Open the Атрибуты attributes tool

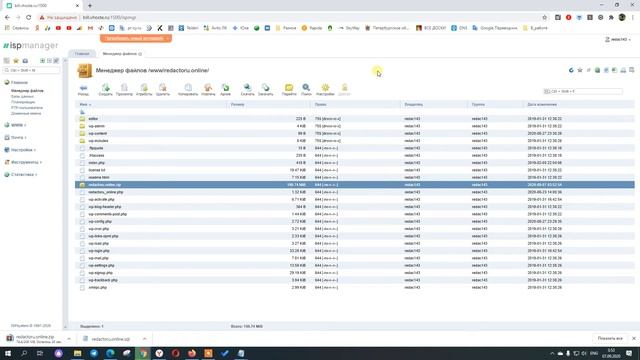pyautogui.click(x=144, y=90)
